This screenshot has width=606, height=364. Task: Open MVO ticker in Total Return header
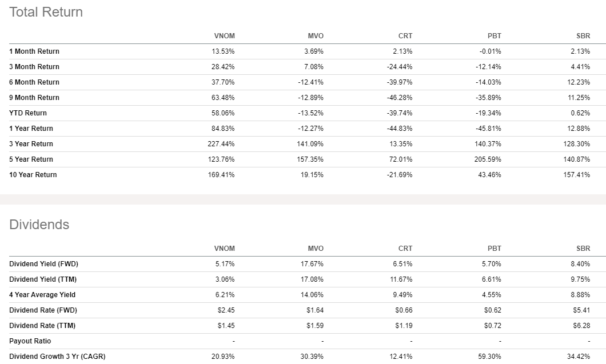coord(316,36)
